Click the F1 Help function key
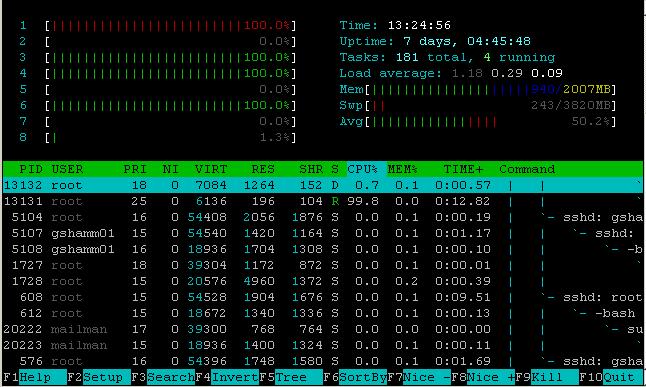The image size is (646, 387). pos(35,377)
